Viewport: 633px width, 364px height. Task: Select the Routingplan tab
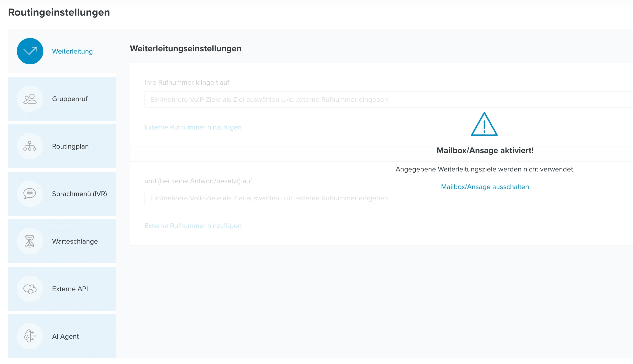(70, 146)
